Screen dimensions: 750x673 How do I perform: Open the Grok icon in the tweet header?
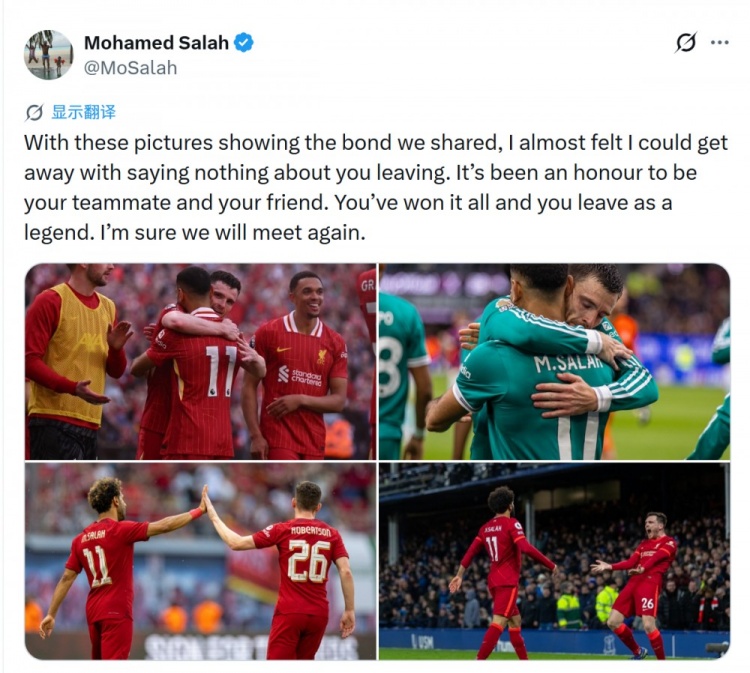[x=685, y=43]
